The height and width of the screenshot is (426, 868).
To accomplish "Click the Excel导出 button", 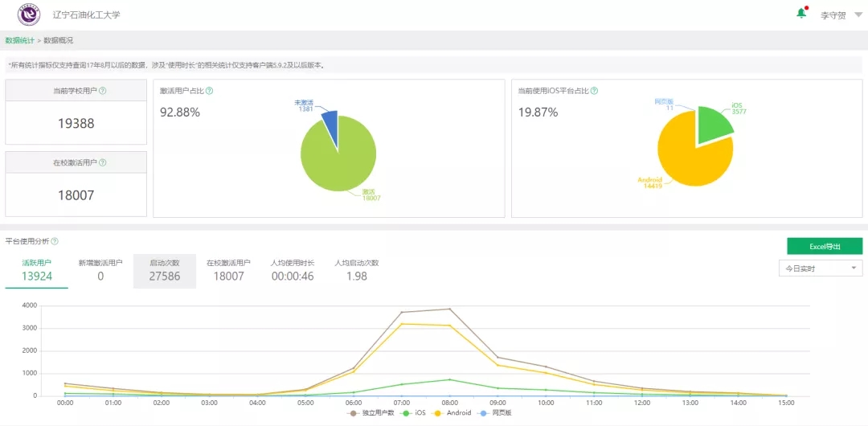I will pyautogui.click(x=825, y=246).
